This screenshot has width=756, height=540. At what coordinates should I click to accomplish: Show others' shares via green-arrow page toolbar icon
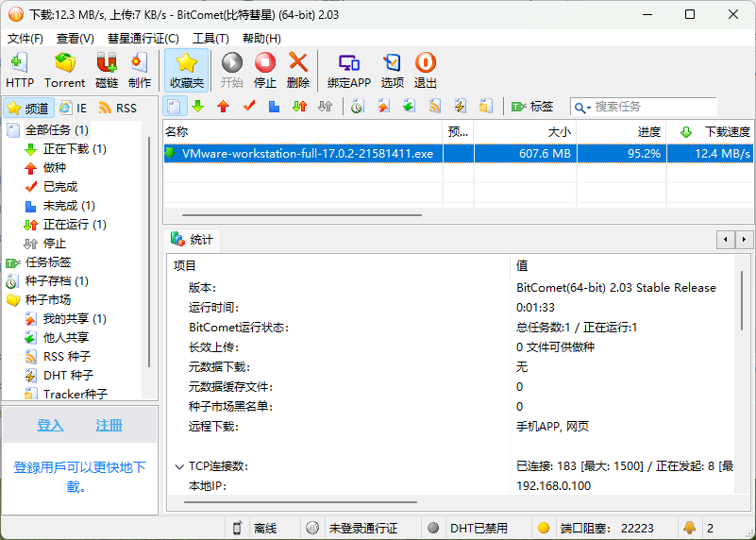pyautogui.click(x=409, y=106)
